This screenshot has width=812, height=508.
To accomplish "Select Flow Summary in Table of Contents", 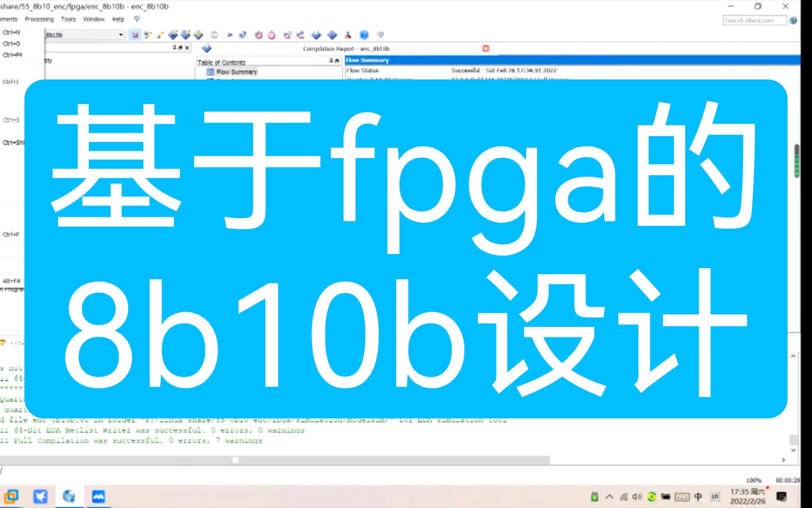I will (236, 72).
